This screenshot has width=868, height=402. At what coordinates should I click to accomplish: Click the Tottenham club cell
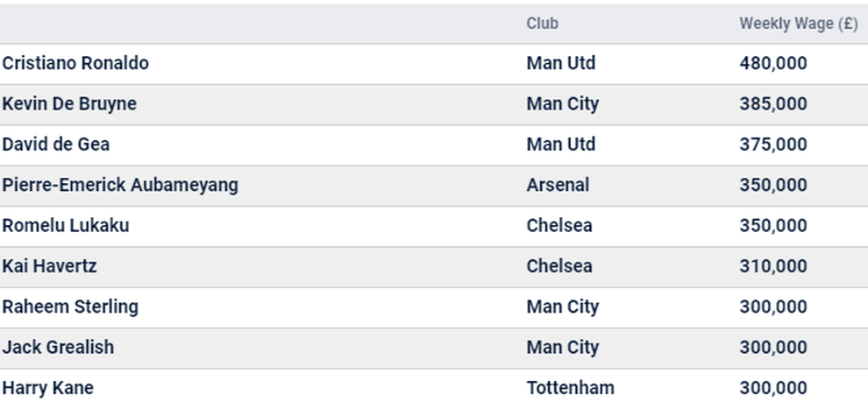point(570,388)
